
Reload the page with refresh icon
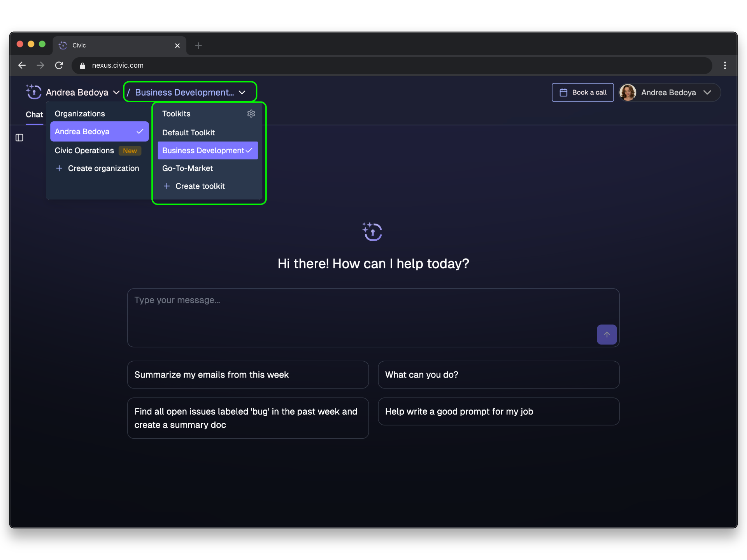click(x=59, y=65)
